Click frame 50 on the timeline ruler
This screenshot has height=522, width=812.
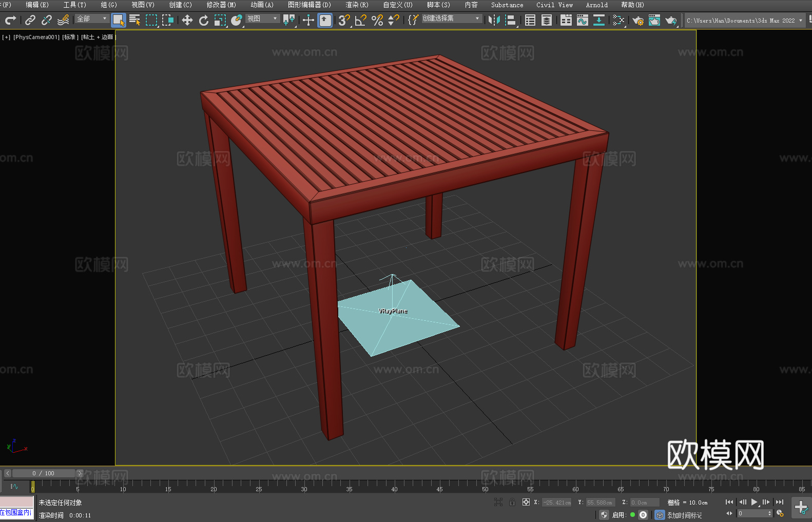485,489
